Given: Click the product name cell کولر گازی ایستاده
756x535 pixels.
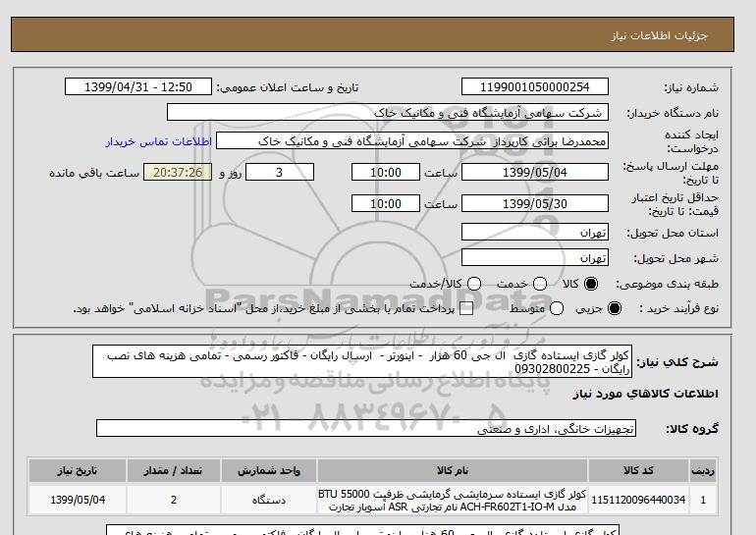Looking at the screenshot, I should pyautogui.click(x=453, y=500).
